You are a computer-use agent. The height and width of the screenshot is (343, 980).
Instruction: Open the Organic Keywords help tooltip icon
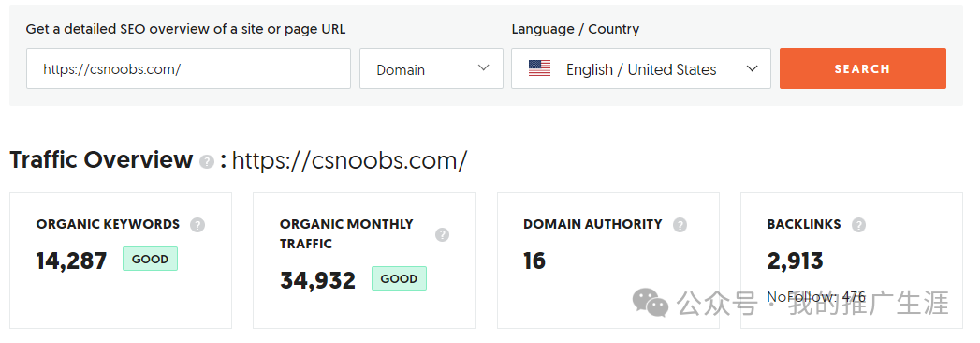[x=197, y=225]
